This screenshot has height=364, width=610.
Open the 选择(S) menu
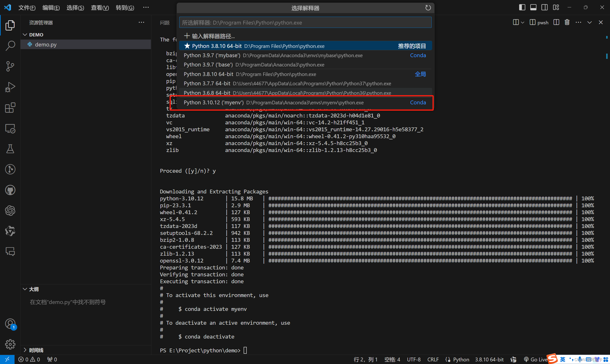click(x=75, y=8)
